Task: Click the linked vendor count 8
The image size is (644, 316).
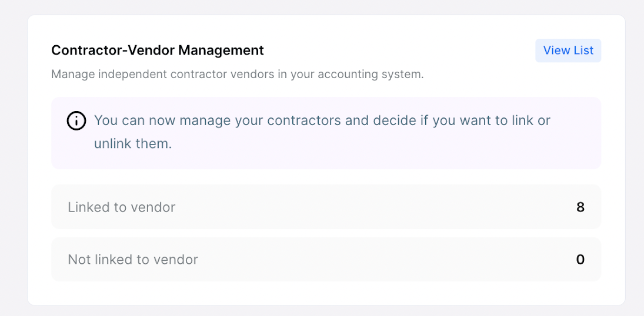Action: point(580,207)
